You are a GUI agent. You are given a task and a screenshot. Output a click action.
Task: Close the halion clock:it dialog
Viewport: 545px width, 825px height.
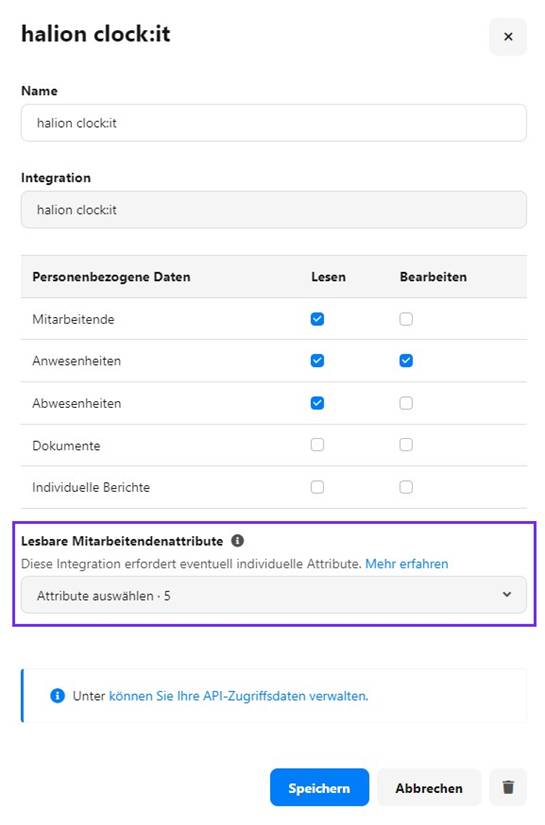(508, 36)
